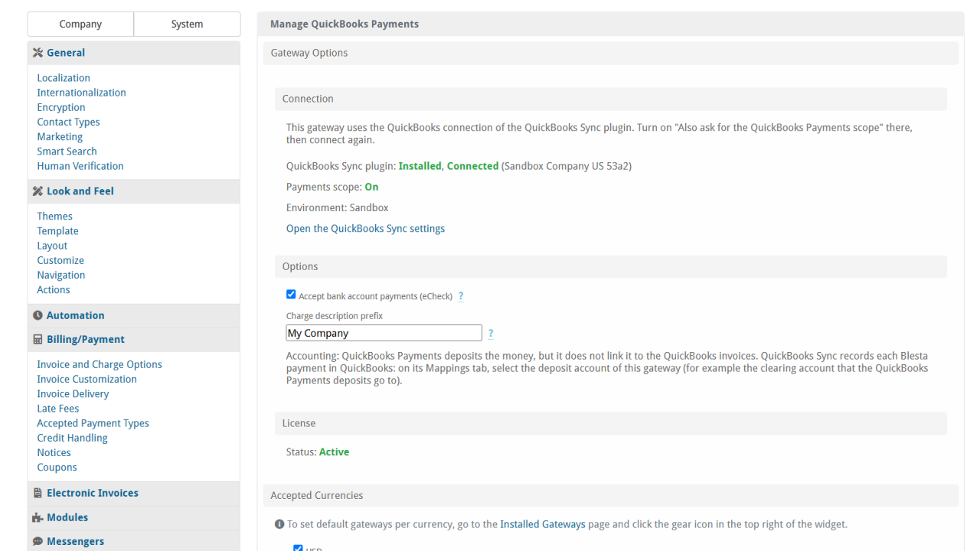Open Credit Handling settings
Image resolution: width=980 pixels, height=551 pixels.
[72, 438]
